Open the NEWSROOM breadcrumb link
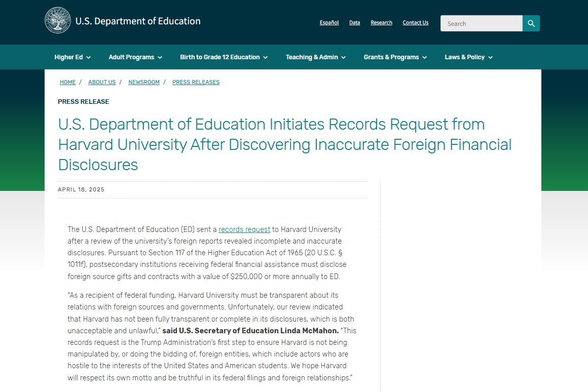Screen dimensions: 588x392 pyautogui.click(x=144, y=82)
